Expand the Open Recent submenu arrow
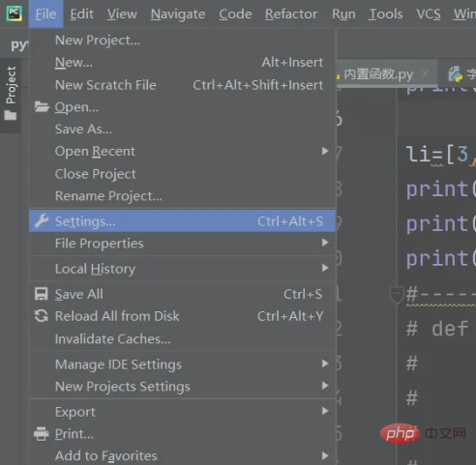The width and height of the screenshot is (476, 465). [x=325, y=151]
